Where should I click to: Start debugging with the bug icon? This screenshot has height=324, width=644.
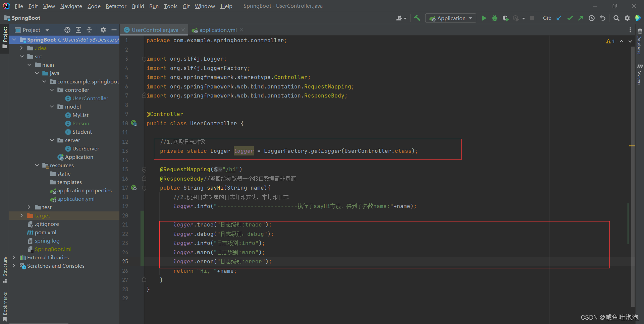coord(494,18)
